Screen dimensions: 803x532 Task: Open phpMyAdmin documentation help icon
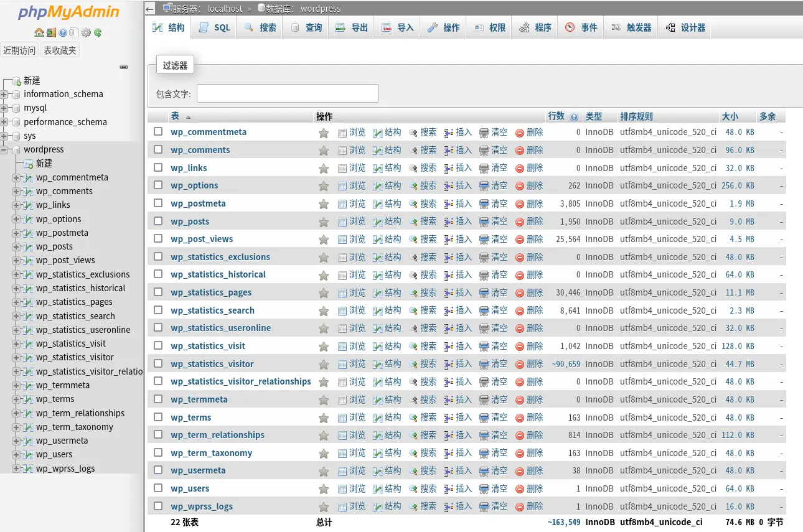pos(63,32)
